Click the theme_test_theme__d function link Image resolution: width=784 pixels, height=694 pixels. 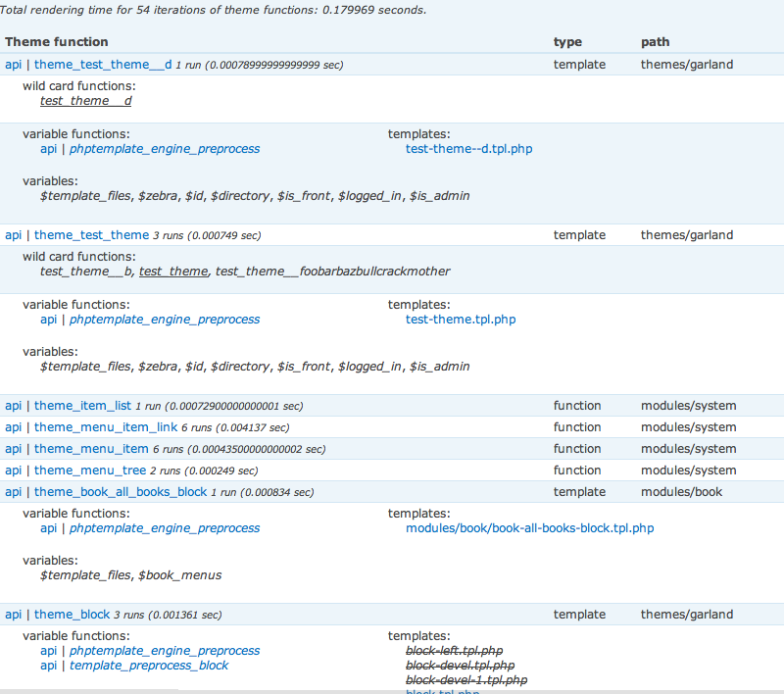coord(103,65)
